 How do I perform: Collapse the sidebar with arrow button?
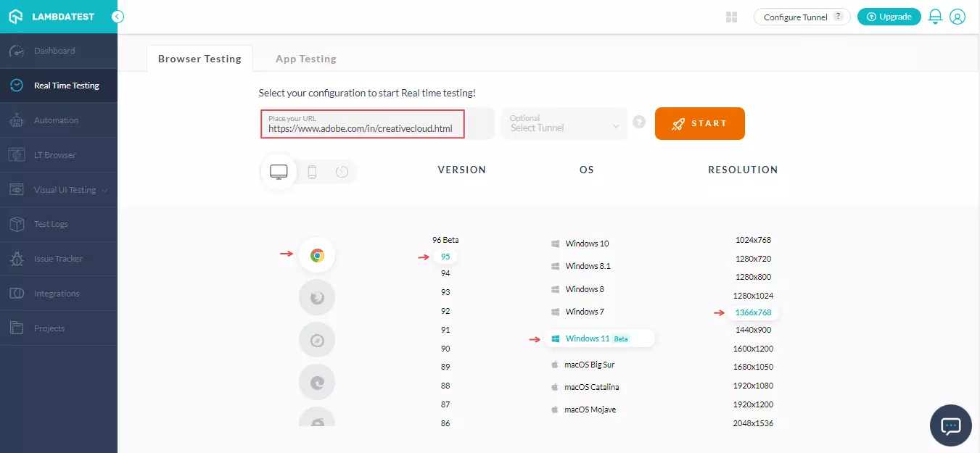pos(118,17)
